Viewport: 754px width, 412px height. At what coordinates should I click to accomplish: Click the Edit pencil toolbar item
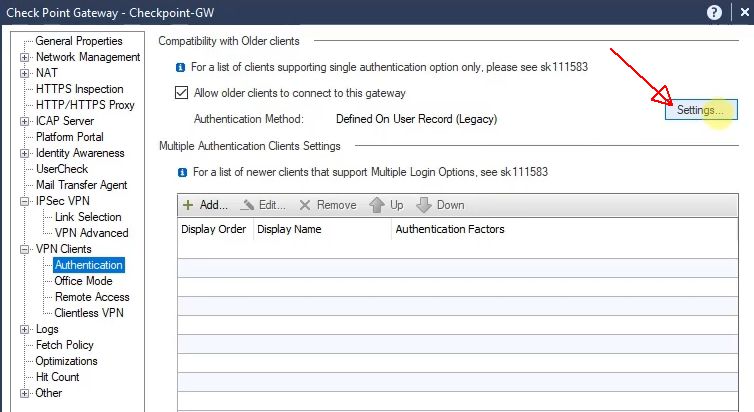click(263, 205)
